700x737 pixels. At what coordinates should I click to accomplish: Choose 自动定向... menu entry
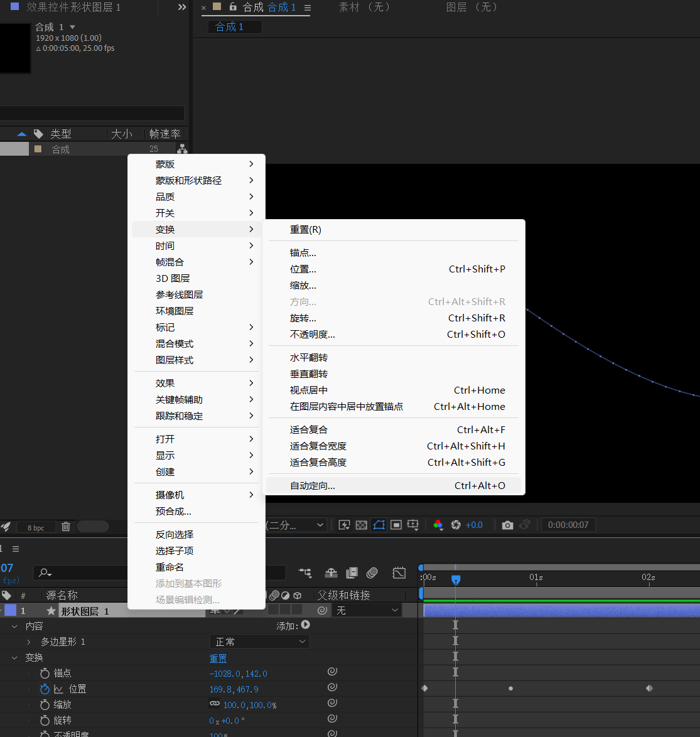click(x=393, y=486)
